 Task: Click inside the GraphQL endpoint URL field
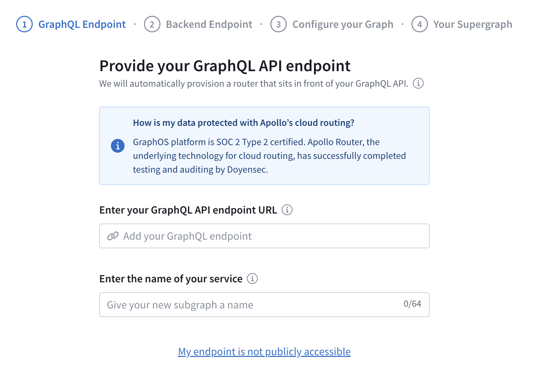(x=264, y=236)
